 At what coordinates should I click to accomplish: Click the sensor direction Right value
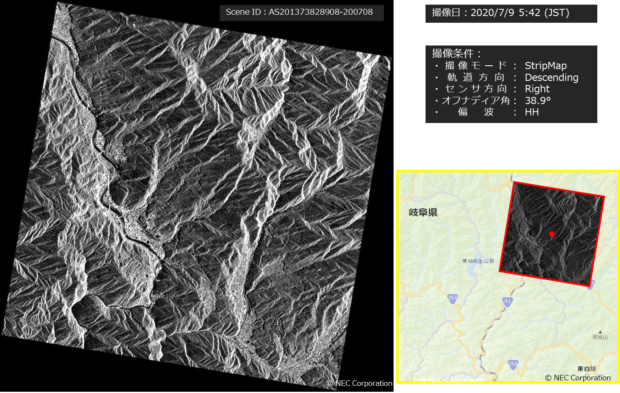(x=537, y=89)
